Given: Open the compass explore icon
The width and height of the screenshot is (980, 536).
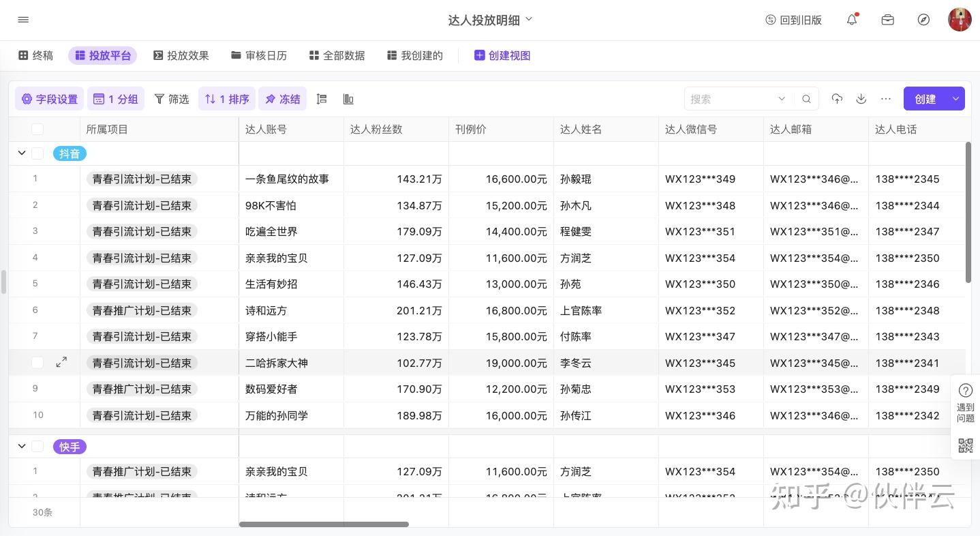Looking at the screenshot, I should tap(923, 20).
